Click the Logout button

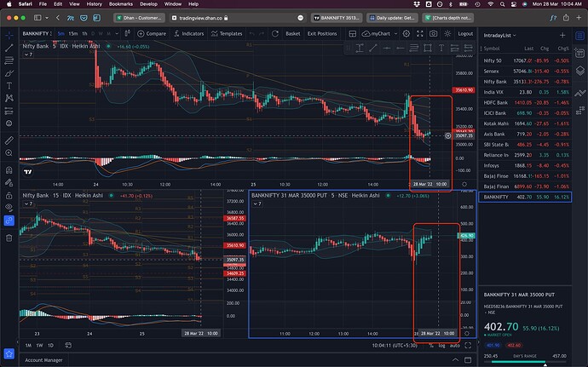pos(465,34)
